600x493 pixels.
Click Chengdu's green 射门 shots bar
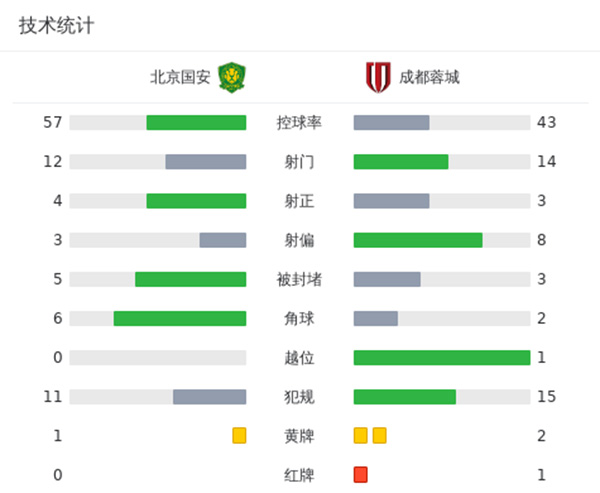click(x=401, y=162)
